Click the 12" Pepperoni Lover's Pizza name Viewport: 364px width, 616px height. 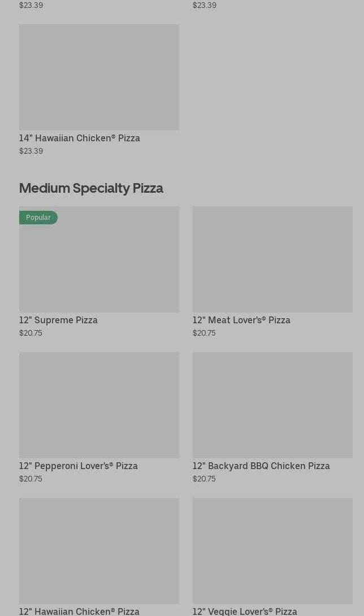79,466
